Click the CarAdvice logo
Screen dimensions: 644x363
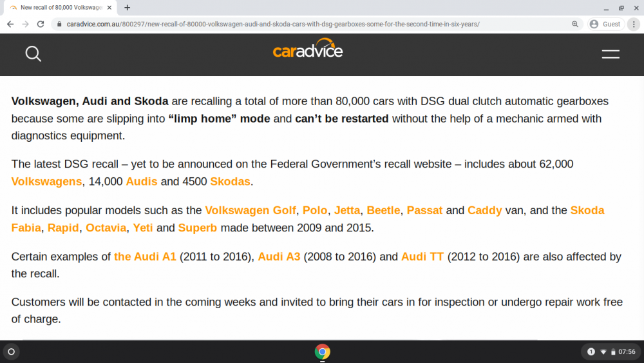[x=308, y=48]
